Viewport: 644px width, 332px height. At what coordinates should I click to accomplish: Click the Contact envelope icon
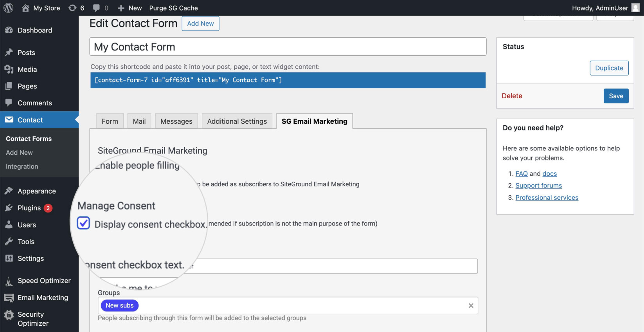(x=9, y=120)
